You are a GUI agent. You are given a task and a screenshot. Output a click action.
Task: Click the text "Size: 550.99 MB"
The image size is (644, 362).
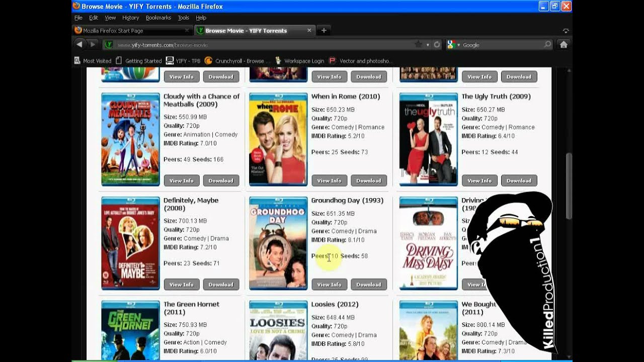185,117
